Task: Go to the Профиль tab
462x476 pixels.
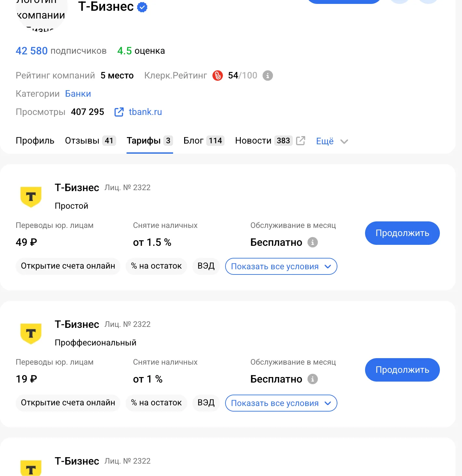Action: click(35, 141)
